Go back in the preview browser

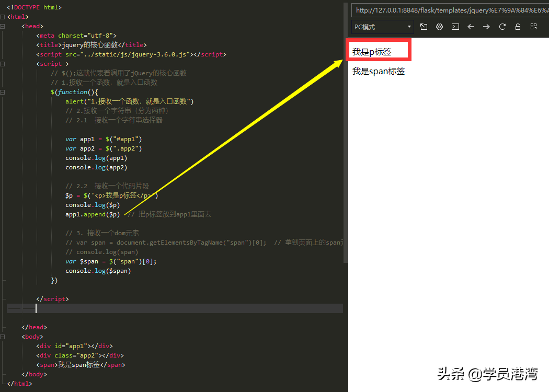pos(471,27)
